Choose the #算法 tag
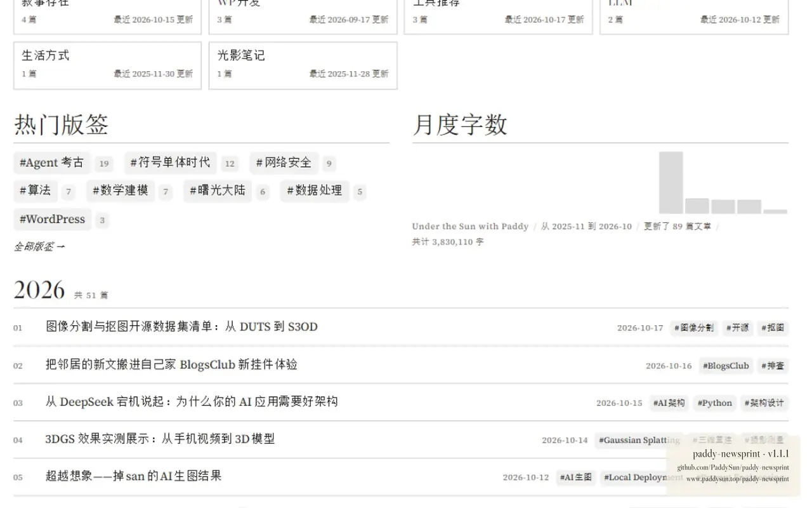 tap(36, 190)
